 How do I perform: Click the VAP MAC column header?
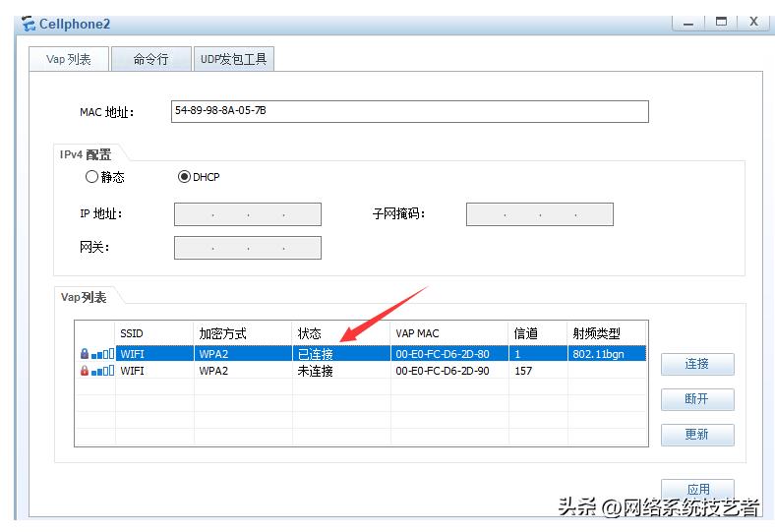point(449,333)
